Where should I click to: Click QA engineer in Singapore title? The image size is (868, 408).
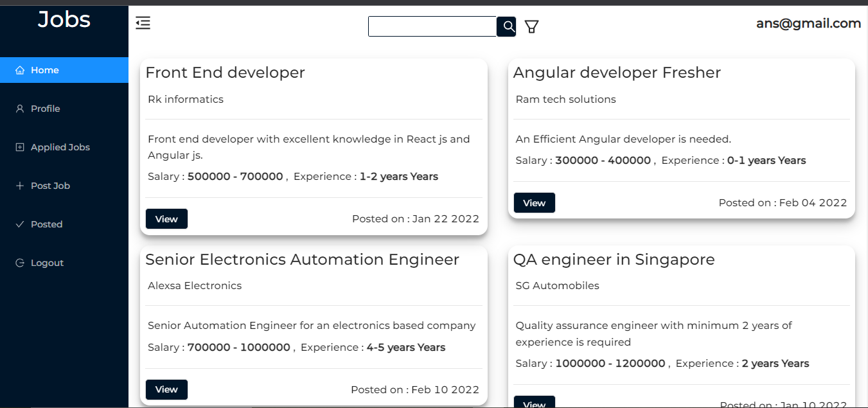[x=614, y=260]
